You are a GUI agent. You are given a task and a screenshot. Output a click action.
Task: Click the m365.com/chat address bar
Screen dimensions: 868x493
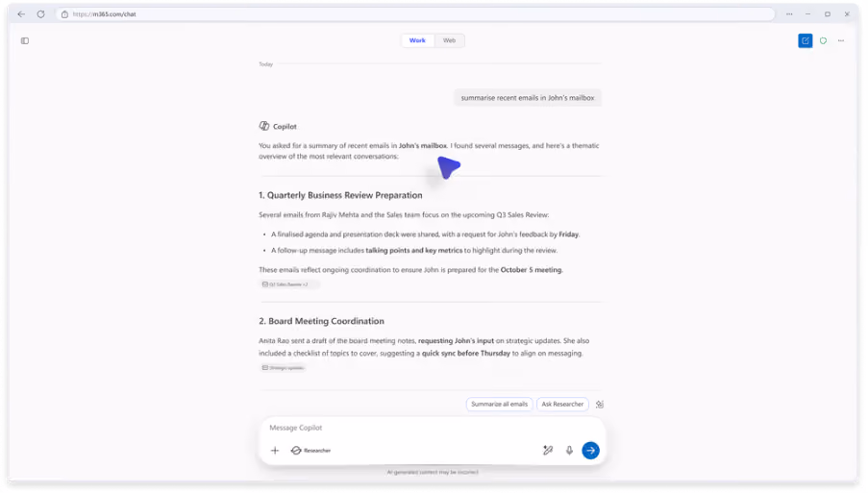(415, 14)
